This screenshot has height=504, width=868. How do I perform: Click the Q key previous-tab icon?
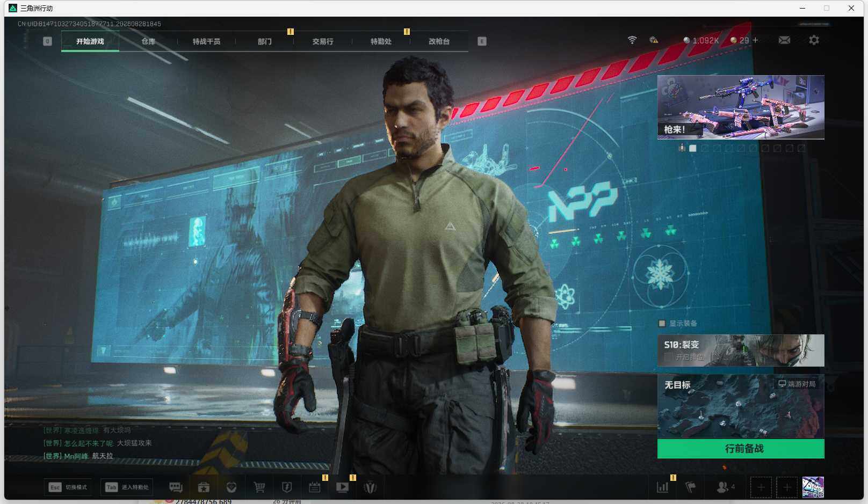(47, 41)
